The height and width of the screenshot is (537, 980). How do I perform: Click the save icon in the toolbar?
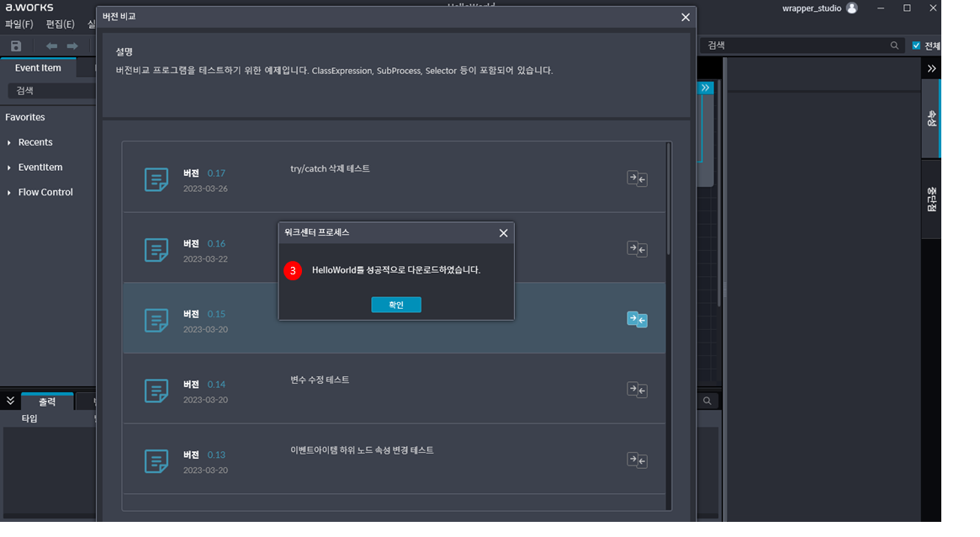tap(15, 45)
